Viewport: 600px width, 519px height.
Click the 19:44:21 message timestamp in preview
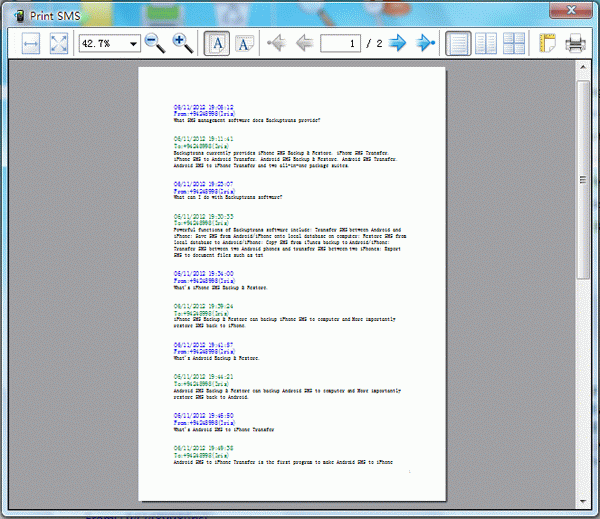coord(203,377)
